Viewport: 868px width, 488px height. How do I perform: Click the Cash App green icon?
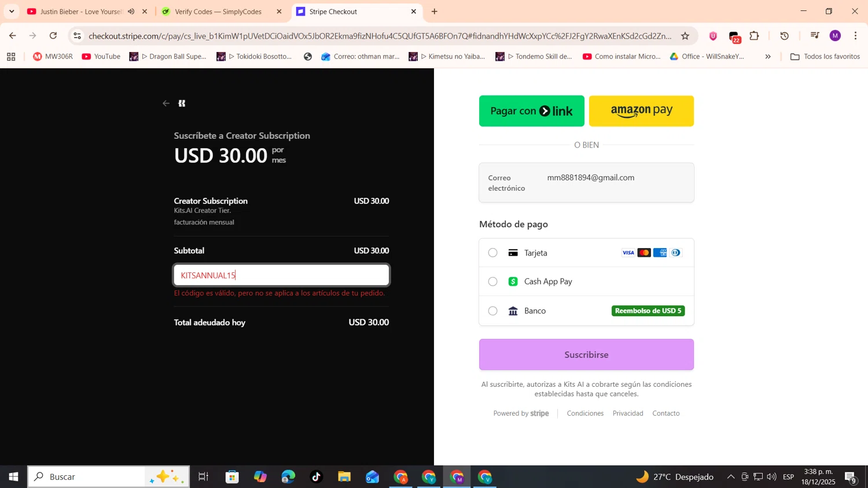pos(513,282)
